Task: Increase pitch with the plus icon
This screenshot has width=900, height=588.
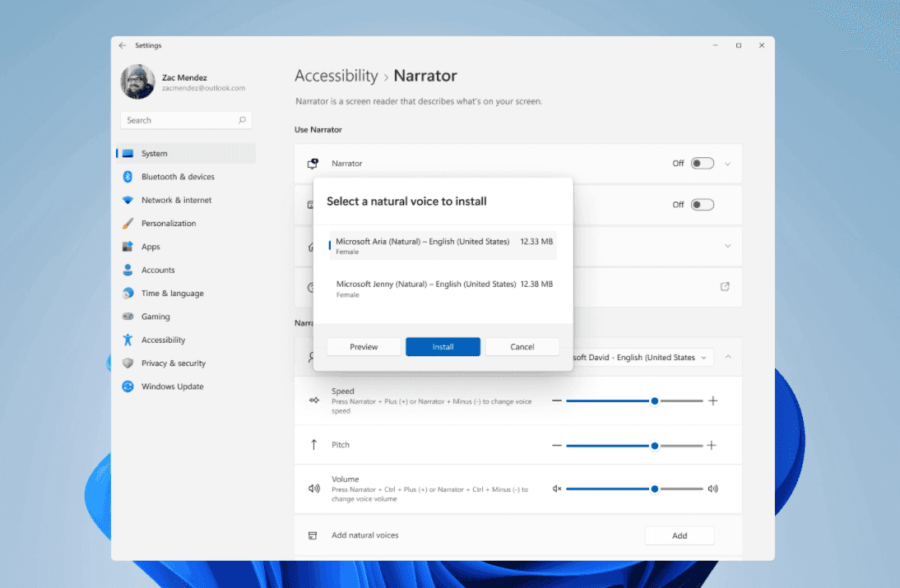Action: point(712,445)
